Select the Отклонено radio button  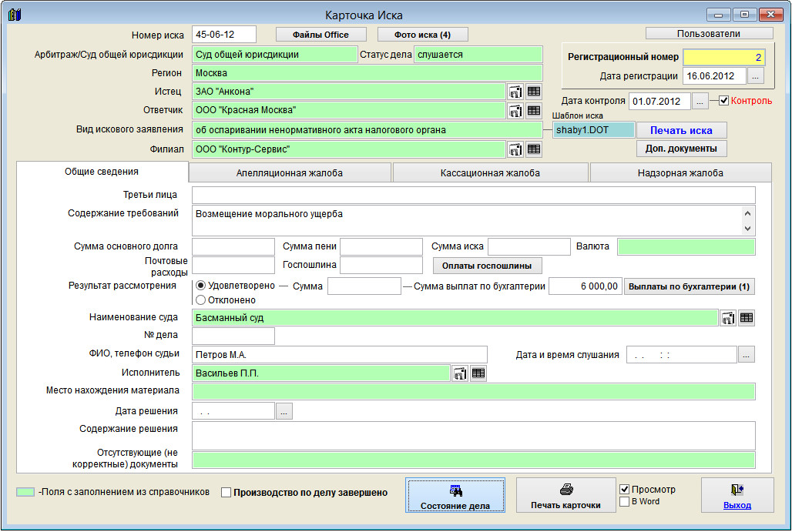(201, 300)
